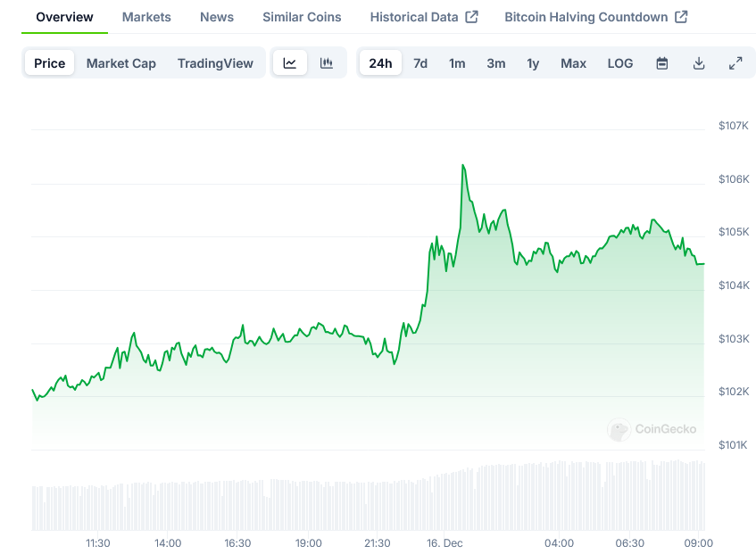The image size is (756, 554).
Task: Select the Price chart mode
Action: point(50,63)
